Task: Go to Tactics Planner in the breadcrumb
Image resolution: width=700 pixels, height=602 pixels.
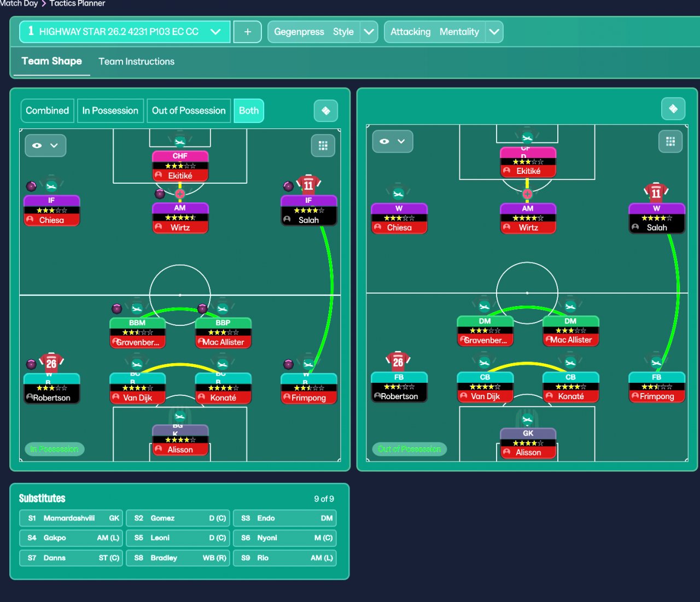Action: pyautogui.click(x=77, y=3)
